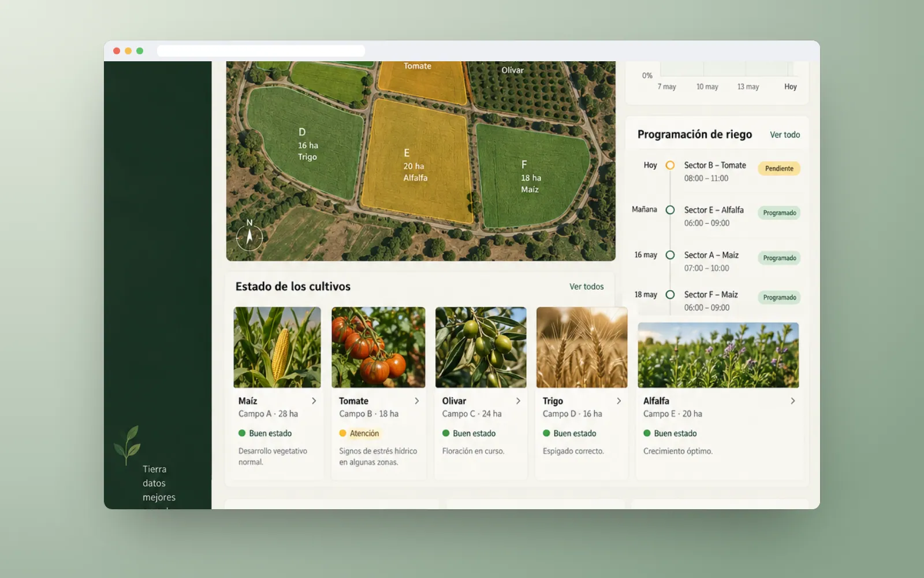Click the north compass icon on the map
This screenshot has width=924, height=578.
tap(249, 236)
